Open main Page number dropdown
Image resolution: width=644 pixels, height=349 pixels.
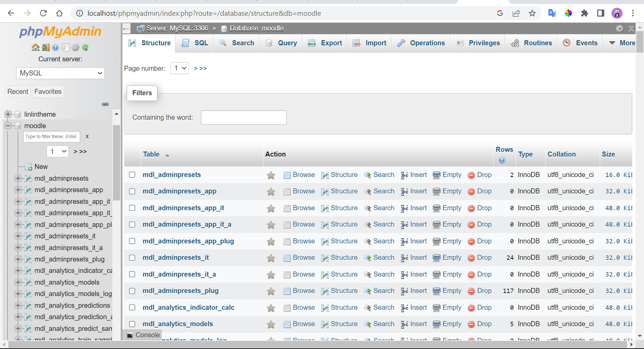click(179, 68)
